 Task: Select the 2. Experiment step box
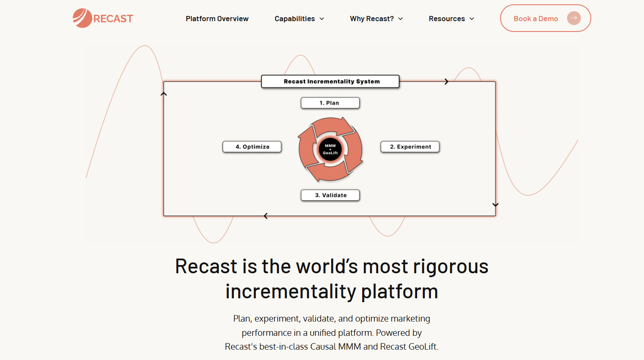click(x=410, y=147)
